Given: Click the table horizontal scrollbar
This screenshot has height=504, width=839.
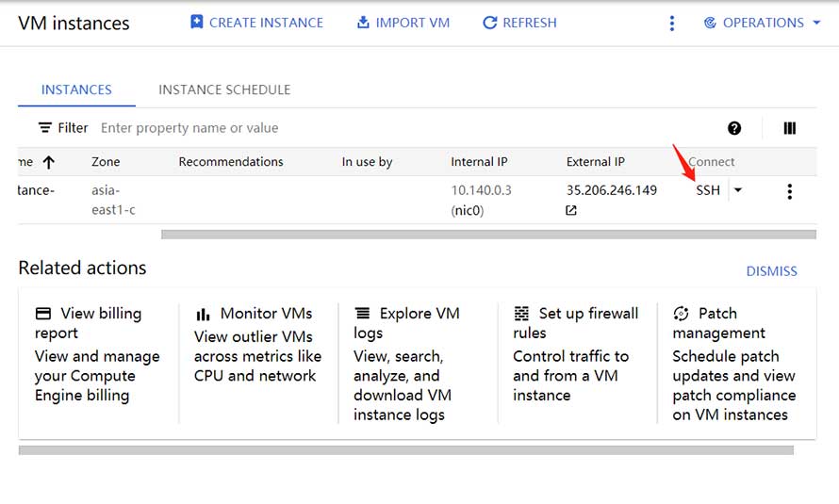Looking at the screenshot, I should pos(488,235).
